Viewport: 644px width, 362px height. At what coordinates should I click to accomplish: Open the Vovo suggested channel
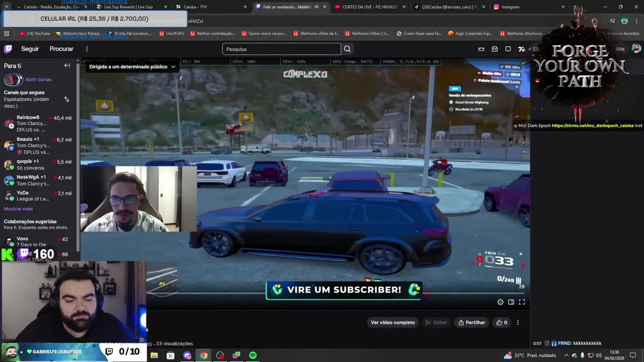point(38,242)
